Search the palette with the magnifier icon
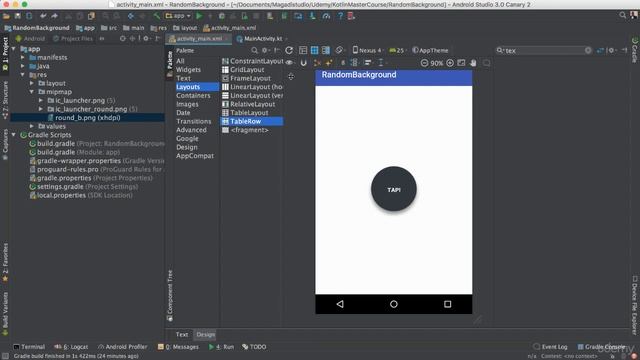Viewport: 640px width, 360px height. pos(254,50)
